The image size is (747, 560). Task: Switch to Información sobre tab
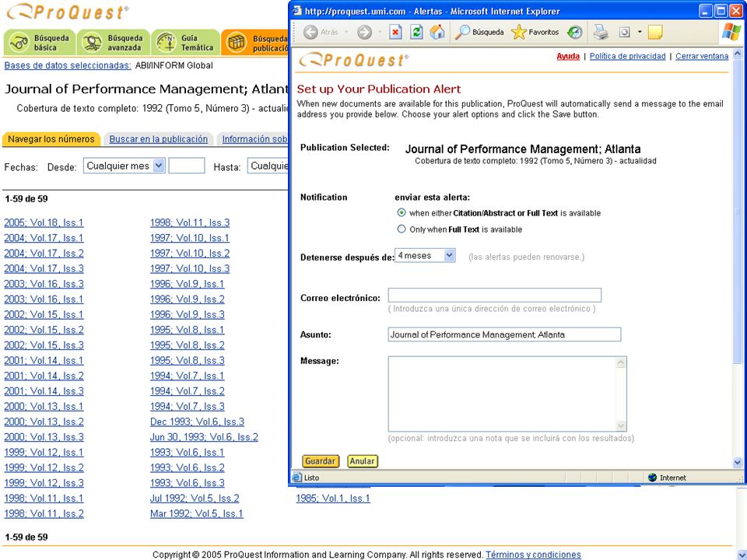254,139
